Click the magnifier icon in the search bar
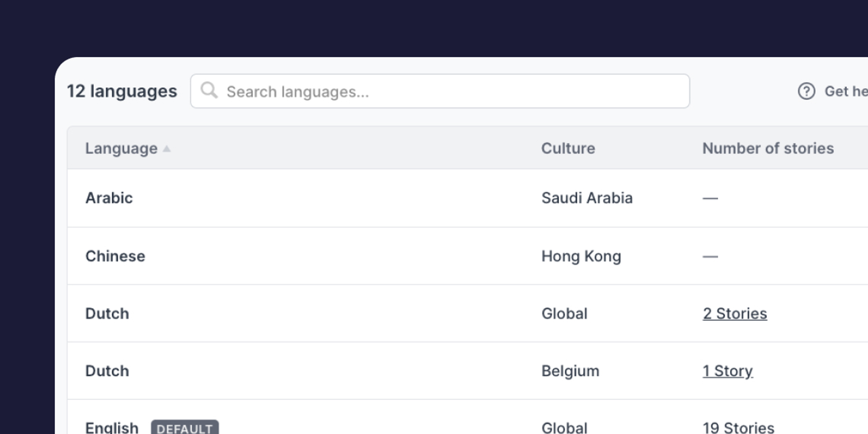This screenshot has height=434, width=868. [x=209, y=90]
